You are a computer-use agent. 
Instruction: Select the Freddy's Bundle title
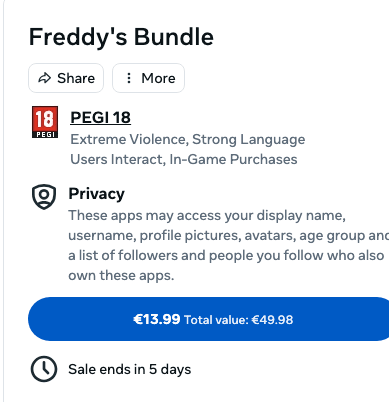[121, 37]
